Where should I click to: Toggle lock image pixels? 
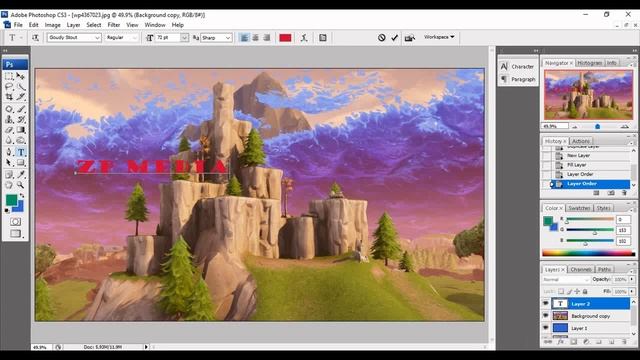click(569, 291)
